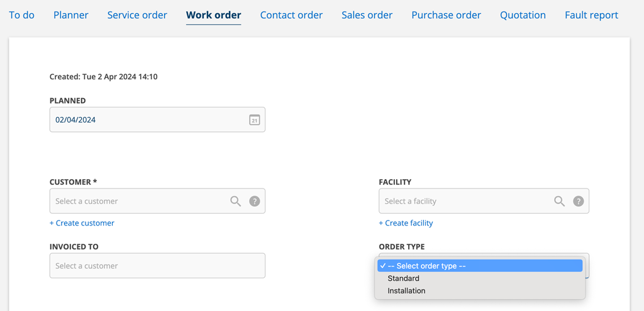Open help icon beside facility field

[579, 201]
